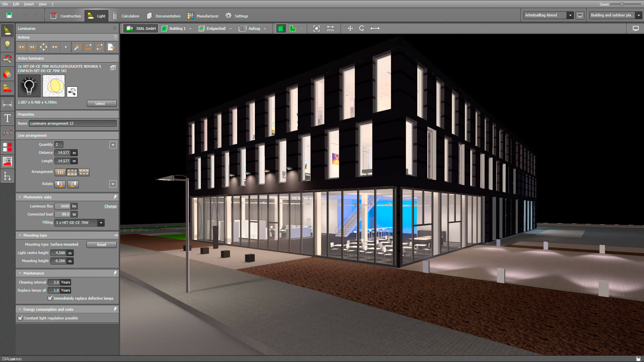Click the rotate view icon in toolbar

click(x=362, y=28)
